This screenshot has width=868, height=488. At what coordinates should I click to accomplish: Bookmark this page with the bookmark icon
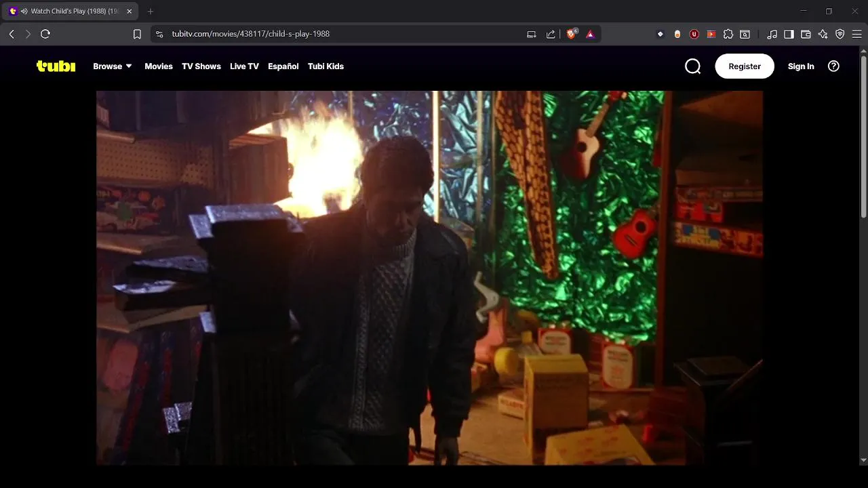coord(137,34)
